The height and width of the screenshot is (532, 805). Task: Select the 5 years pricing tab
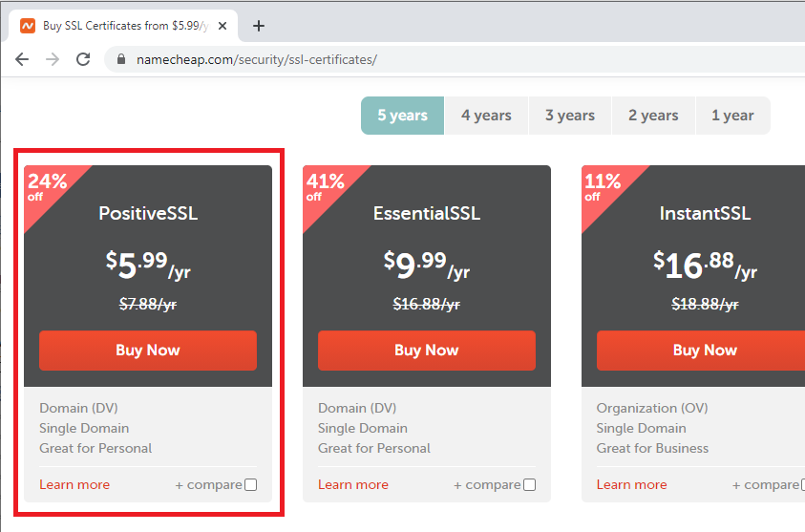(x=402, y=116)
